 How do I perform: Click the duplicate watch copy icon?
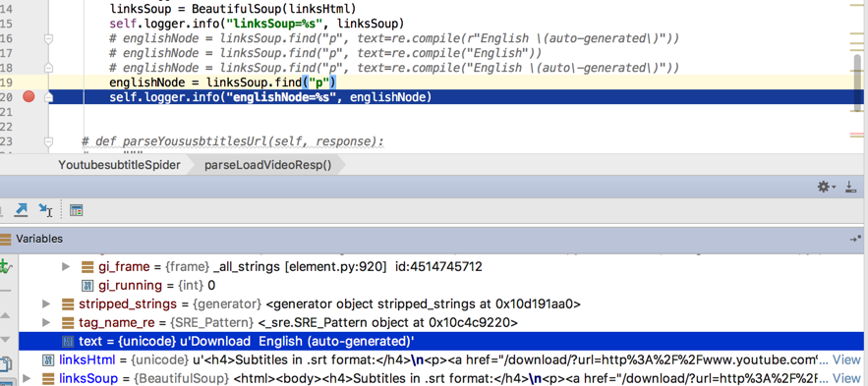6,363
